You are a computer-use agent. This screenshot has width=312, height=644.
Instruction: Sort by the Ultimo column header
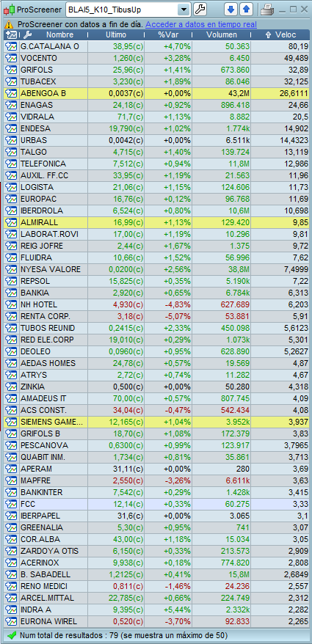point(116,35)
